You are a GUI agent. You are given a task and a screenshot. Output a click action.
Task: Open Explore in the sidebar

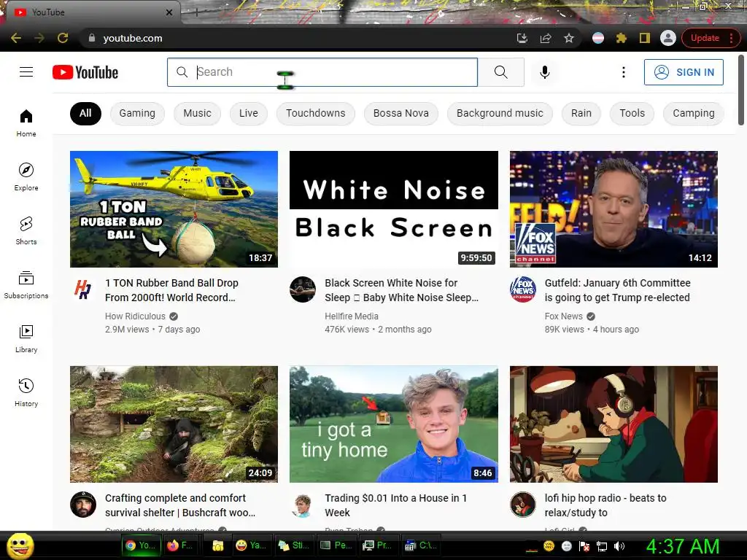tap(26, 177)
